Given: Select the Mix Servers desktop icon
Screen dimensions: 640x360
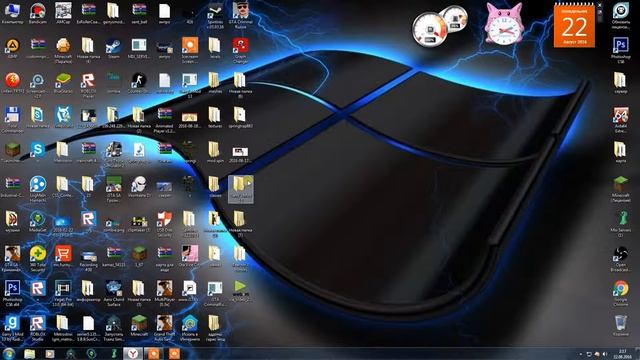Looking at the screenshot, I should point(621,224).
